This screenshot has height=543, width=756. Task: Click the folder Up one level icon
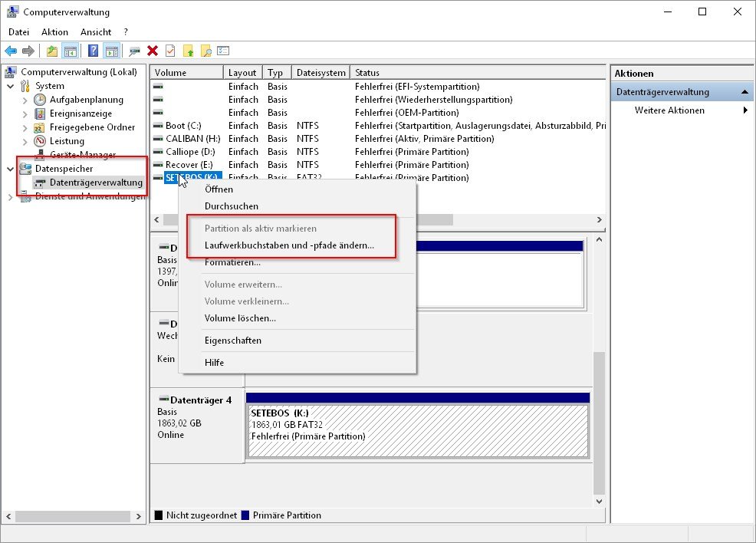(51, 51)
